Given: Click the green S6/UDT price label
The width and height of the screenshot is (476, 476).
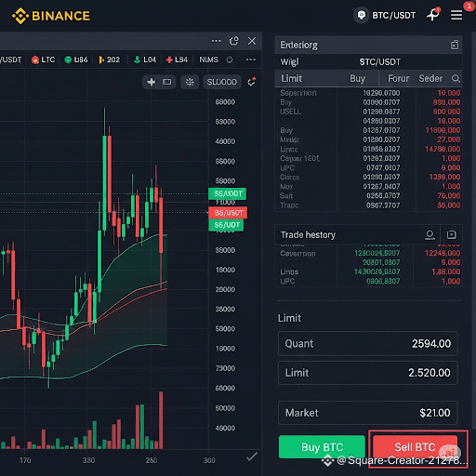Looking at the screenshot, I should [226, 225].
